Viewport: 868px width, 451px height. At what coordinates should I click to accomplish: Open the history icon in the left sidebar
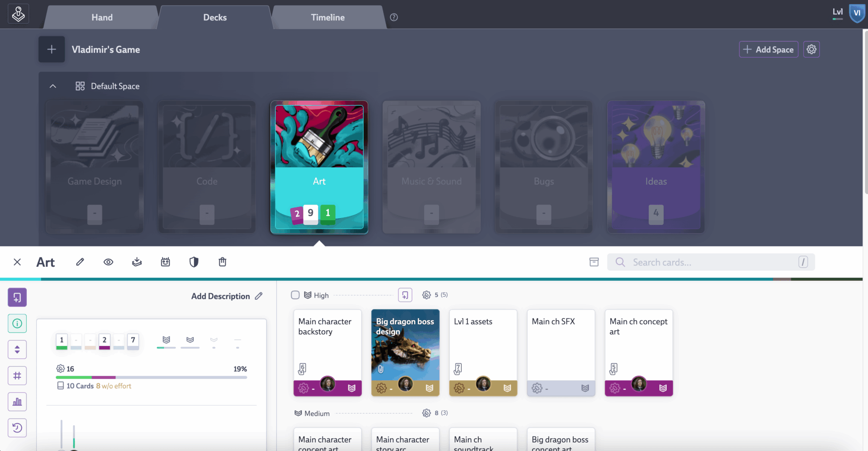pyautogui.click(x=17, y=428)
